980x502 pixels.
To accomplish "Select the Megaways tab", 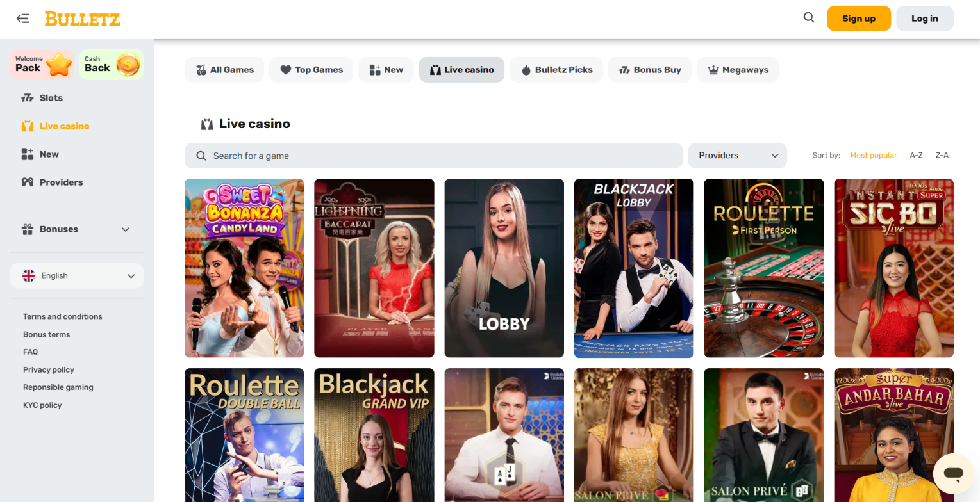I will coord(738,70).
